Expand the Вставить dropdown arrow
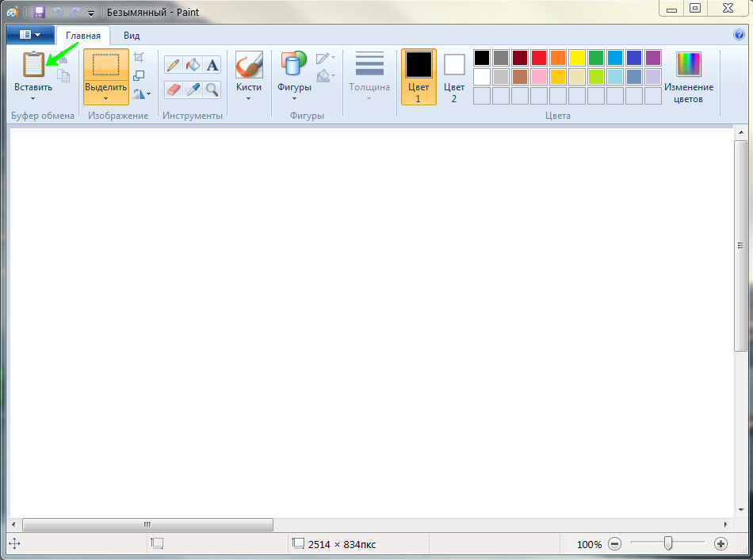Screen dimensions: 753x560 pyautogui.click(x=32, y=99)
